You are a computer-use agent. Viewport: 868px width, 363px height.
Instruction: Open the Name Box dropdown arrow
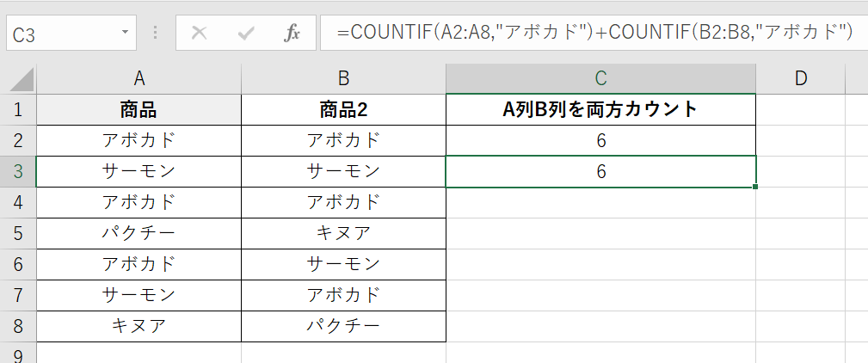pyautogui.click(x=126, y=34)
